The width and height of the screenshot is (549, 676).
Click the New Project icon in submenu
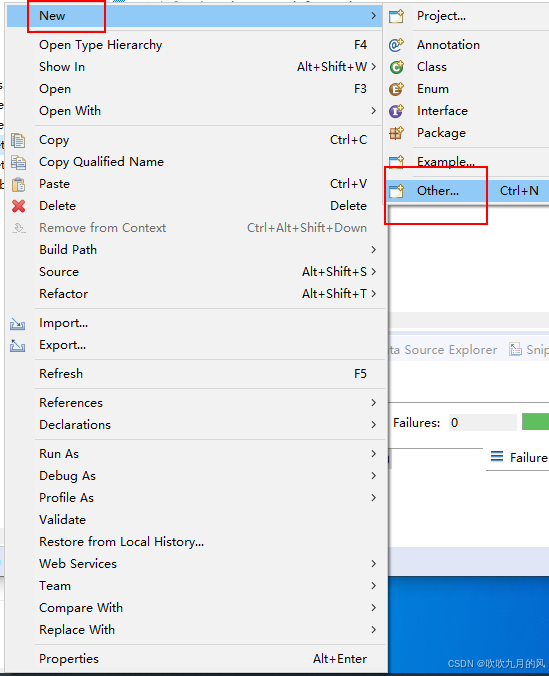pyautogui.click(x=396, y=16)
